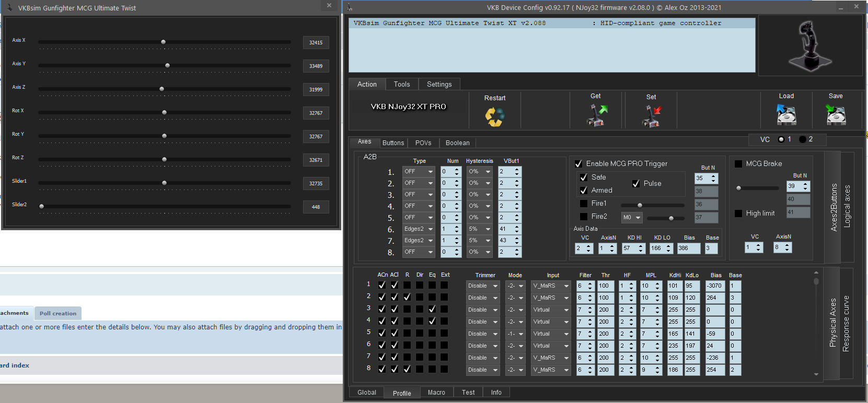Click the Restart recycle icon

coord(495,116)
